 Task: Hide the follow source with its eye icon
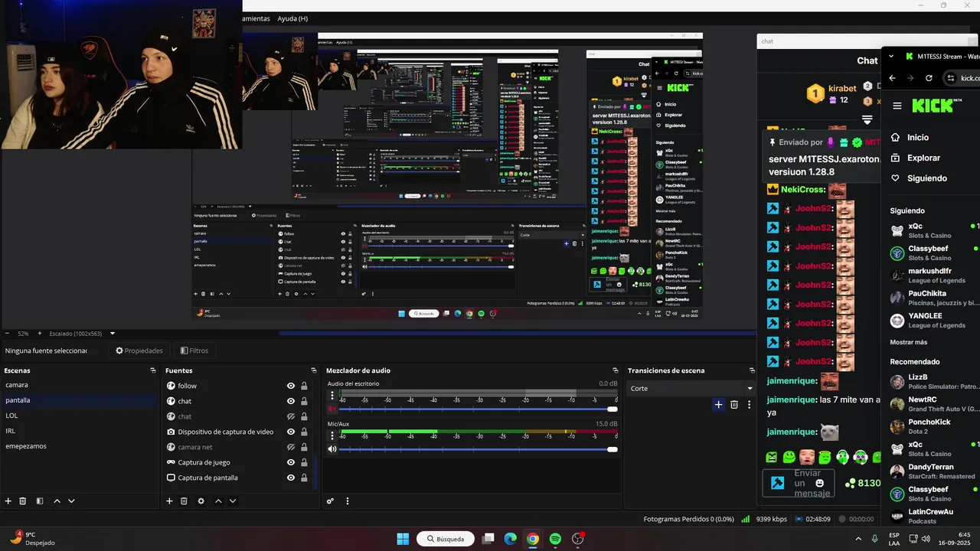click(291, 386)
